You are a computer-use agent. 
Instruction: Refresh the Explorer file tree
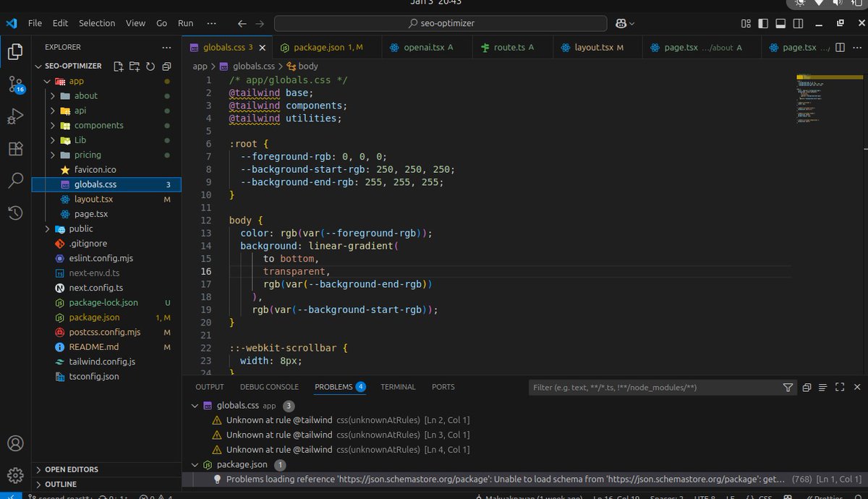pyautogui.click(x=150, y=66)
